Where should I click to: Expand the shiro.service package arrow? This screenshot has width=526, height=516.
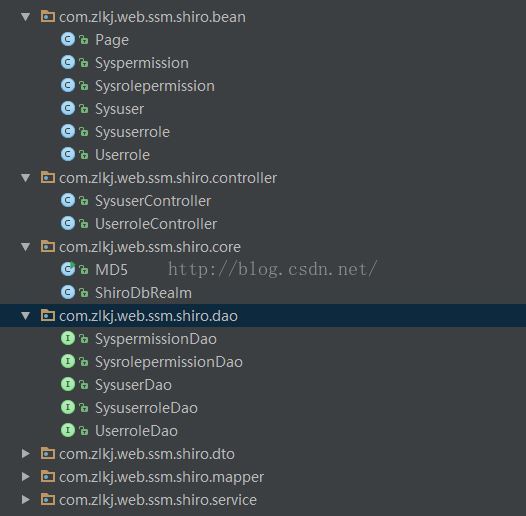[x=25, y=500]
